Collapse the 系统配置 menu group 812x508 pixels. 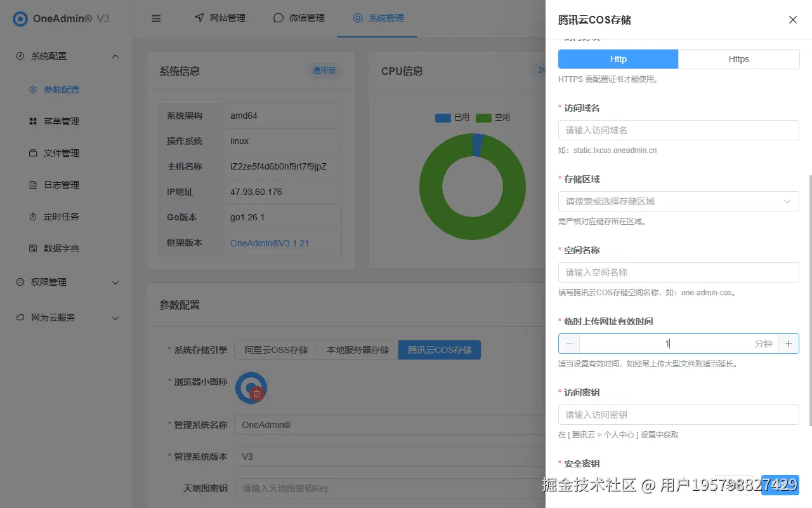[67, 56]
